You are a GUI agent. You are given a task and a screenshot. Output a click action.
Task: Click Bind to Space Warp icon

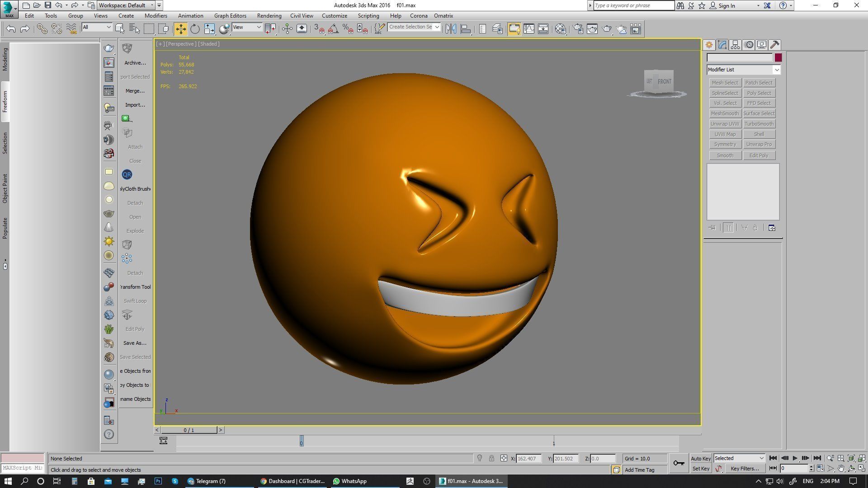[71, 29]
